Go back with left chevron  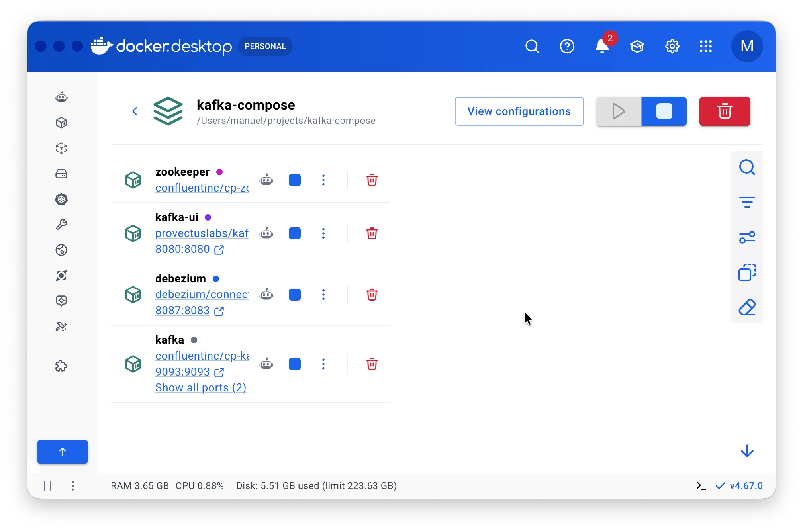(x=135, y=111)
